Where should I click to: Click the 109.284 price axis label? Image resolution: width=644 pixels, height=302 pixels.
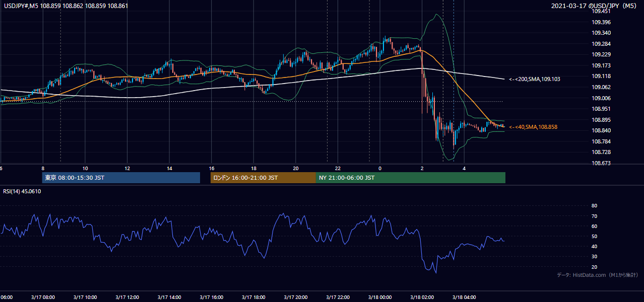pyautogui.click(x=601, y=44)
